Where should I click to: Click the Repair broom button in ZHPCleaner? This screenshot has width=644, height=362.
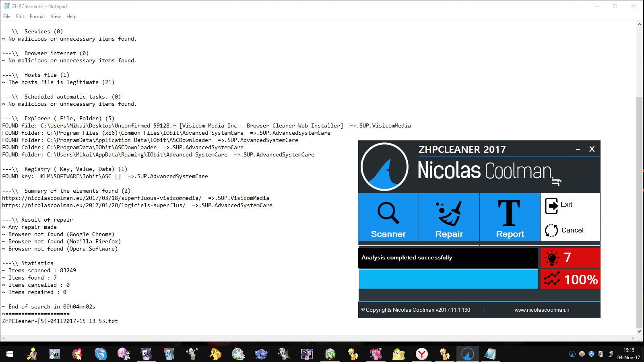(x=449, y=217)
